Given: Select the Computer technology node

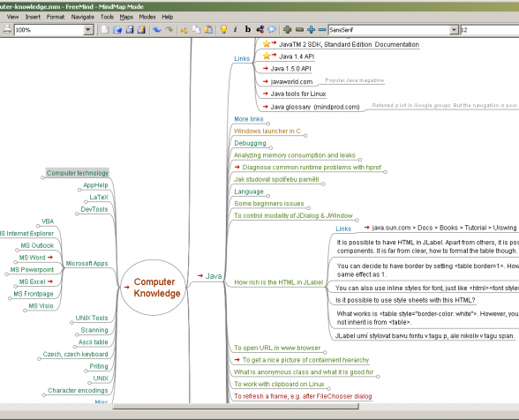Looking at the screenshot, I should pos(78,173).
